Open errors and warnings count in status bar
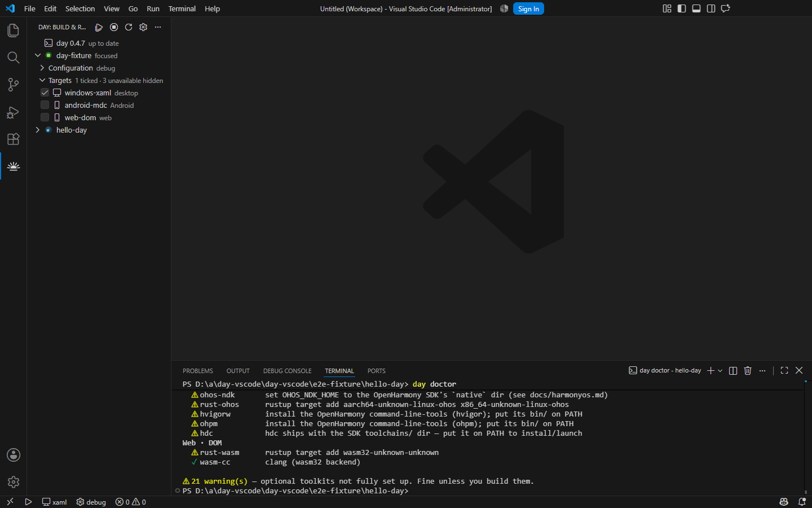Screen dimensions: 812x508 pyautogui.click(x=130, y=502)
